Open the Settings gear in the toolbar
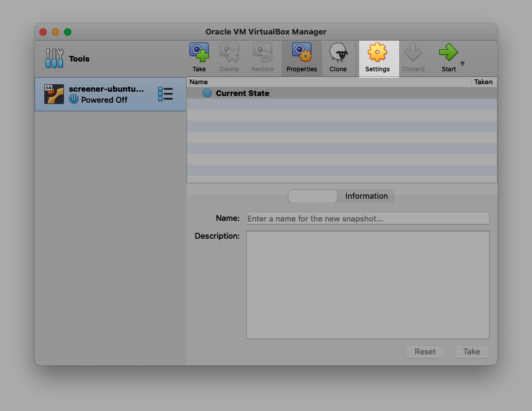 click(x=377, y=58)
